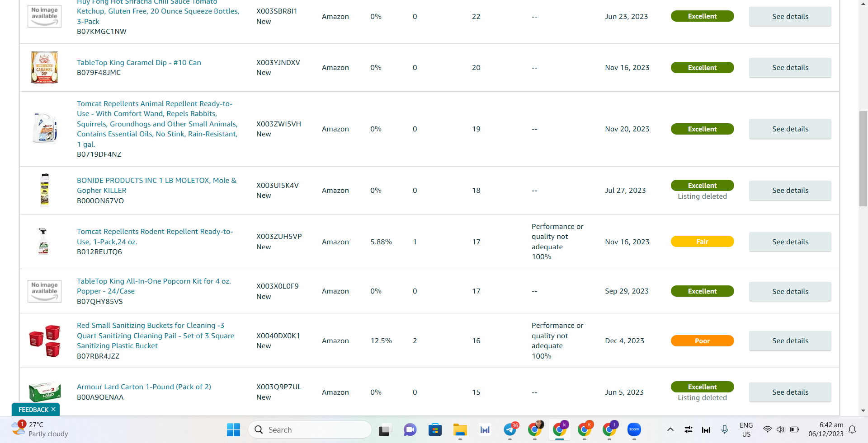Open Zoom app in taskbar
Viewport: 868px width, 443px height.
[x=634, y=430]
